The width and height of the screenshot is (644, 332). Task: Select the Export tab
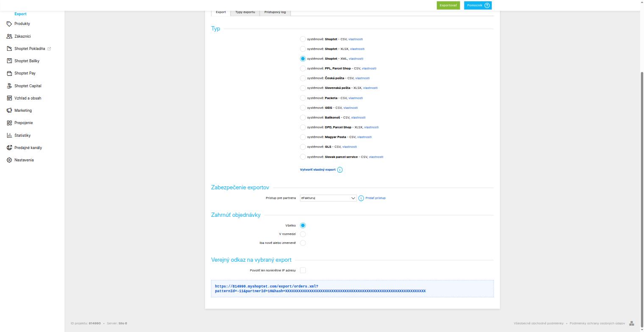(221, 12)
